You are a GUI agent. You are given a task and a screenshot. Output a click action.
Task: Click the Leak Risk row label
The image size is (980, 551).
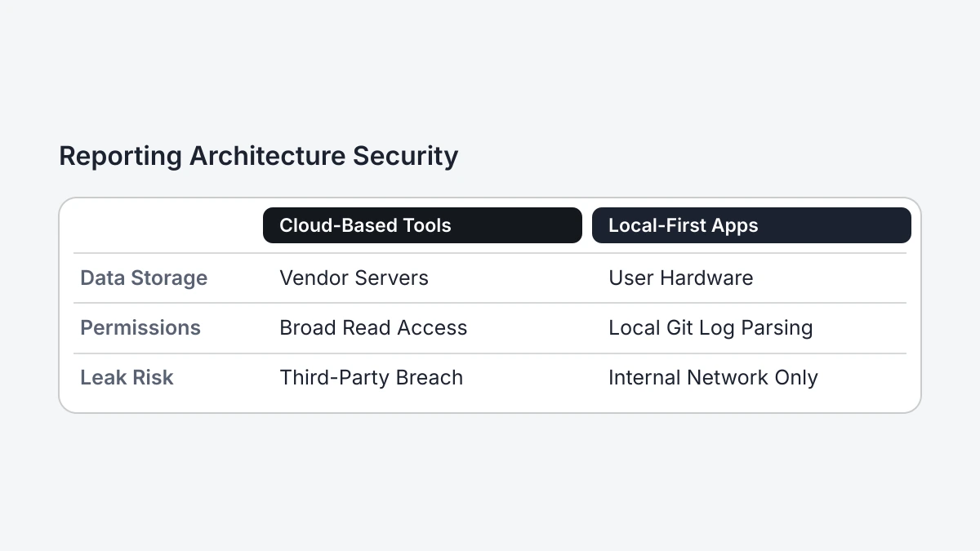pyautogui.click(x=127, y=378)
